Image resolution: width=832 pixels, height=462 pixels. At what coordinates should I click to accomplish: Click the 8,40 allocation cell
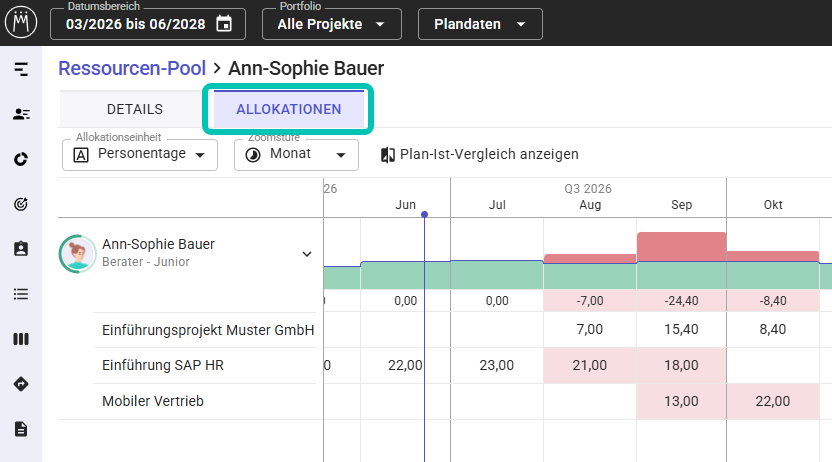point(773,329)
